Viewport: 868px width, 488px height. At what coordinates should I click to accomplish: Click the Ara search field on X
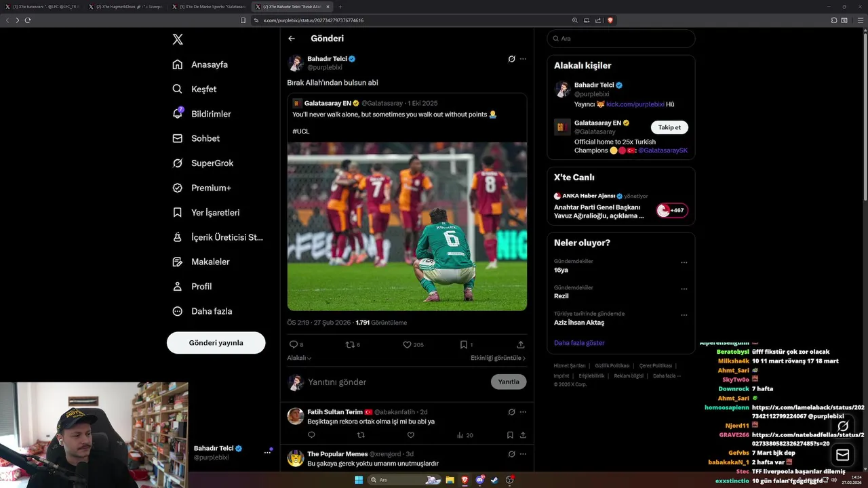pyautogui.click(x=620, y=39)
